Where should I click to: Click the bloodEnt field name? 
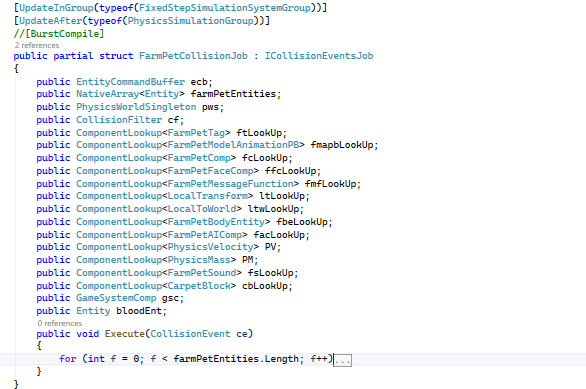(x=139, y=311)
